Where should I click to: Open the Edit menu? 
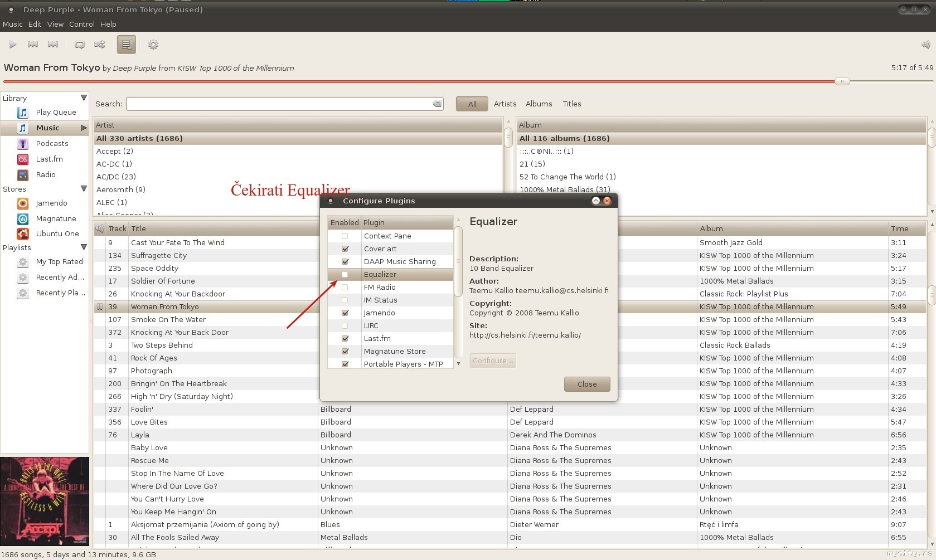pyautogui.click(x=35, y=25)
